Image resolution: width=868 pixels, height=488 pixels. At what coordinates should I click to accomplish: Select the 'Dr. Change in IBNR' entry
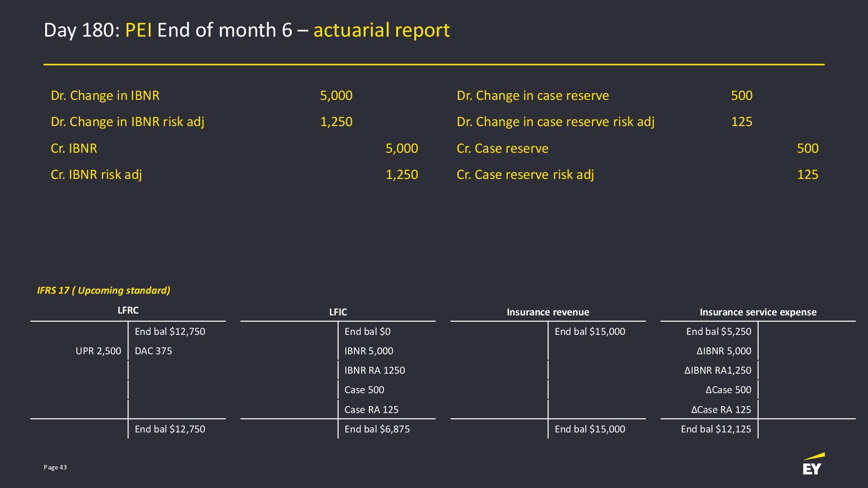(x=105, y=95)
